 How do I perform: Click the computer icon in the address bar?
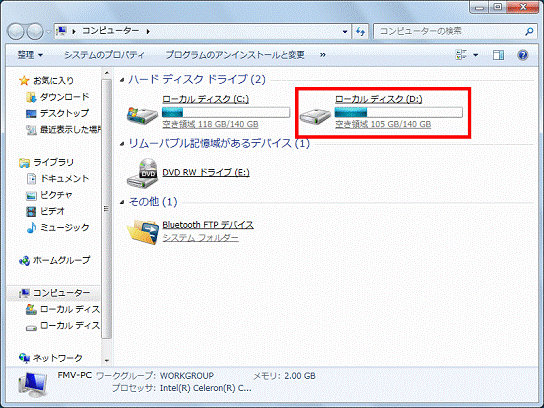coord(61,31)
